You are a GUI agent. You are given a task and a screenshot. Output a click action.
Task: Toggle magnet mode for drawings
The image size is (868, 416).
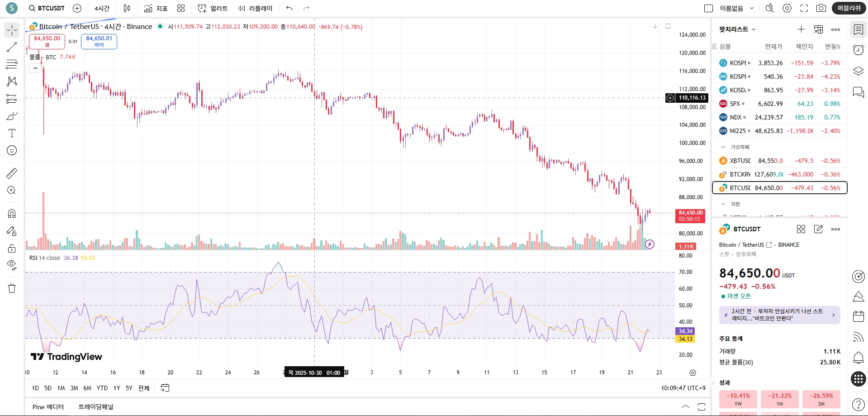(12, 214)
